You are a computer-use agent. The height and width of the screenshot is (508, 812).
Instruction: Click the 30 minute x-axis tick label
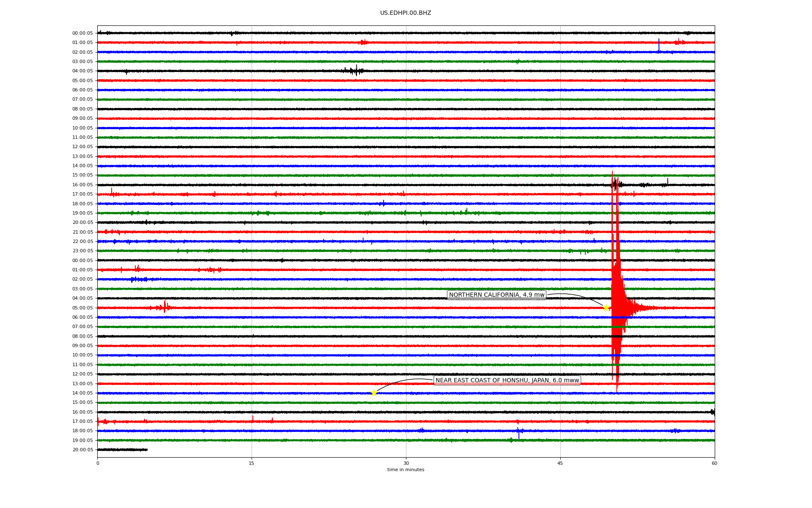[x=406, y=463]
